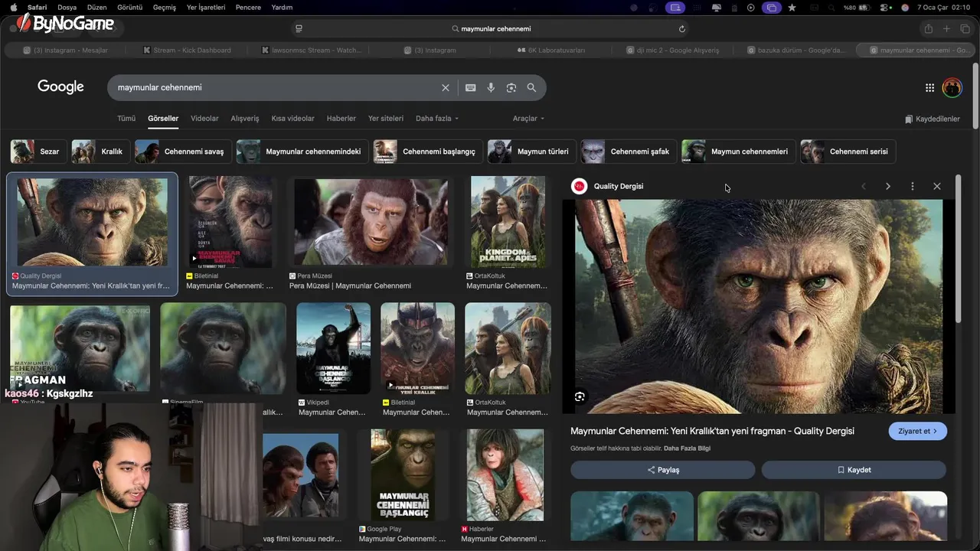
Task: Click the Google search input field
Action: coord(276,88)
